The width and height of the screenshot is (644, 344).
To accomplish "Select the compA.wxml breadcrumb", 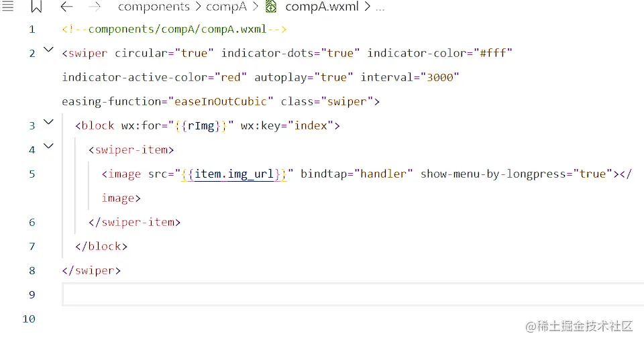I will pyautogui.click(x=321, y=7).
